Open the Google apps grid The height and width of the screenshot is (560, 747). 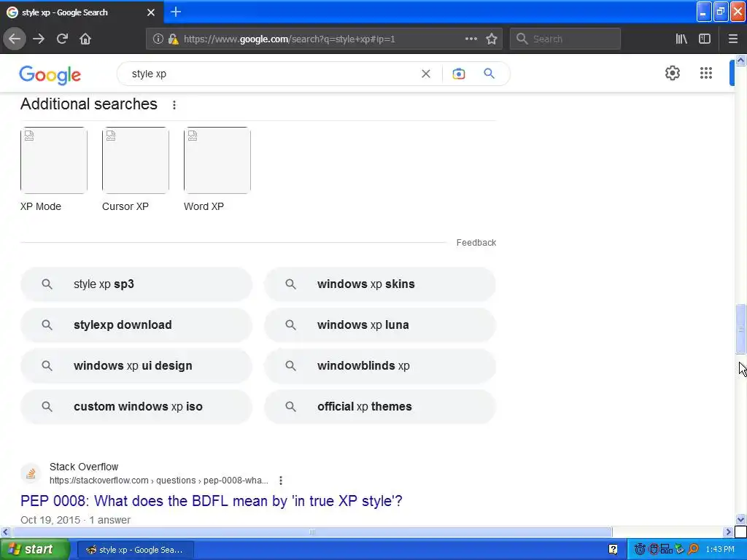[x=706, y=73]
